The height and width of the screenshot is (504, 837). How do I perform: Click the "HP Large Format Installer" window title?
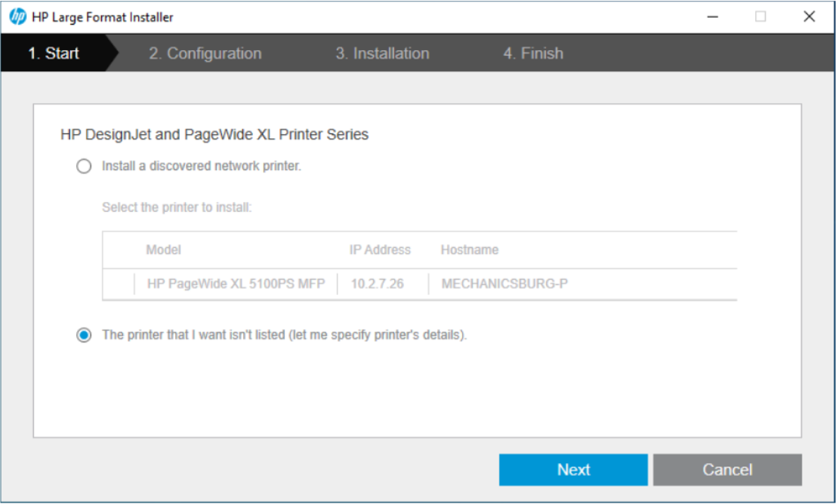pos(102,17)
